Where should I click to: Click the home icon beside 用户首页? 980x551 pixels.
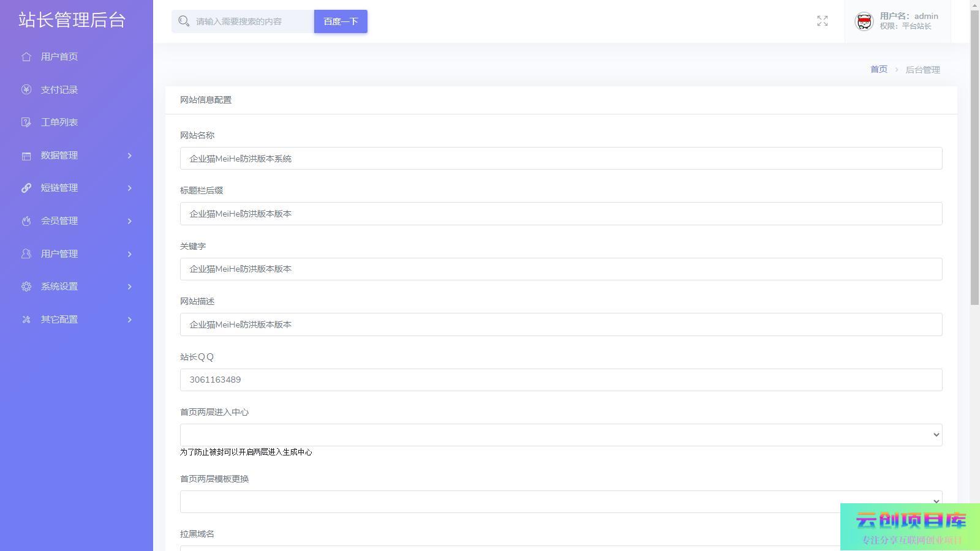click(x=26, y=57)
